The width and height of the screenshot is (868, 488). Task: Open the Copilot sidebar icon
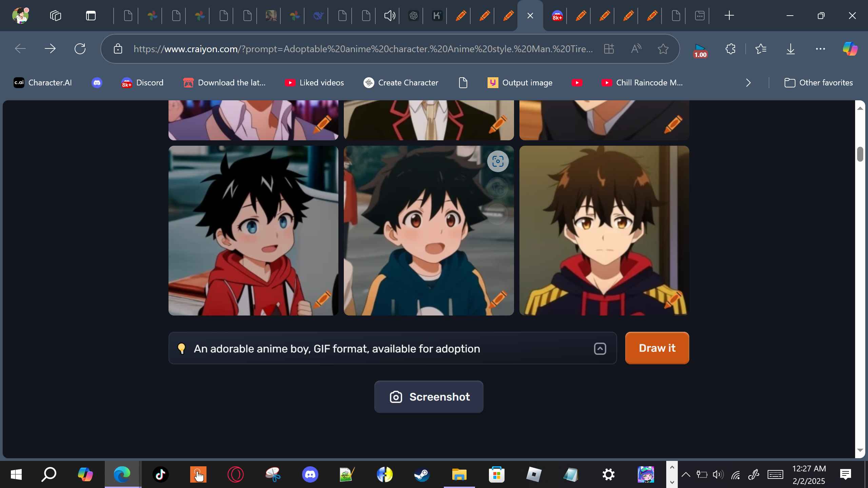tap(850, 49)
